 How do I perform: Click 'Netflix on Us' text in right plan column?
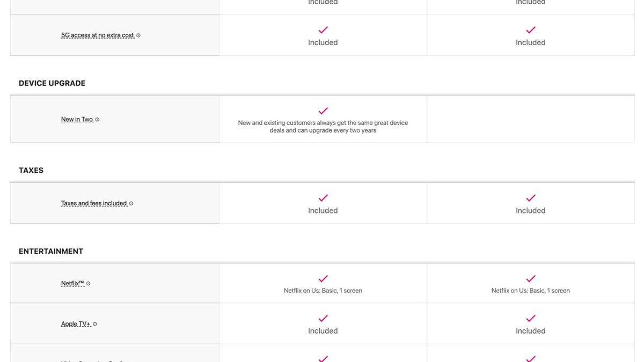coord(531,291)
